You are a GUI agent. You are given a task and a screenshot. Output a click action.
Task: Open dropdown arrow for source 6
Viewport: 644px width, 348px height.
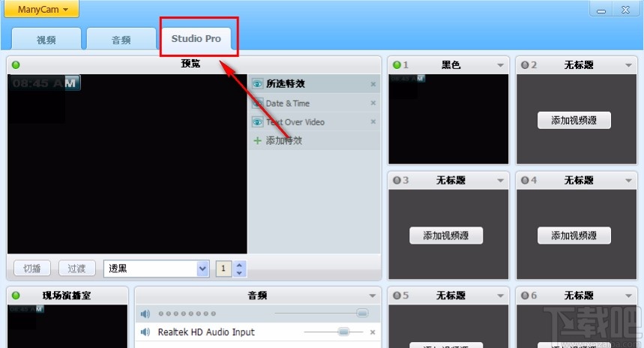pyautogui.click(x=628, y=295)
